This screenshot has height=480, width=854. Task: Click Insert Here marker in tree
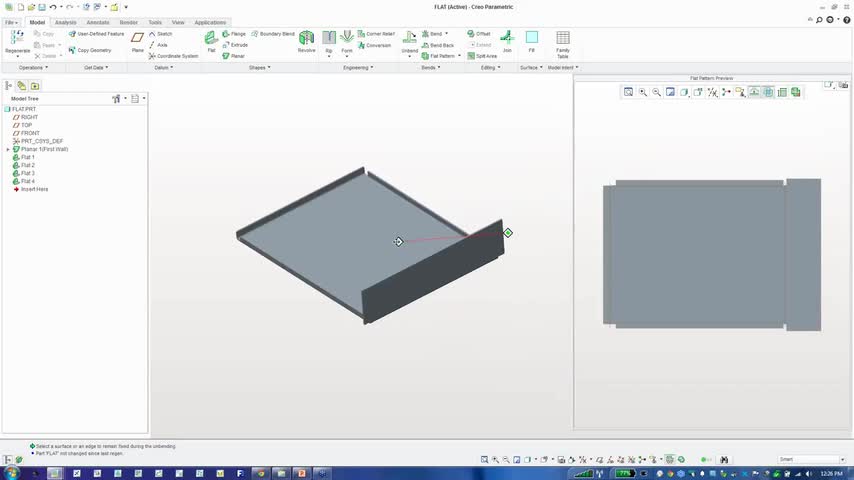tap(30, 189)
